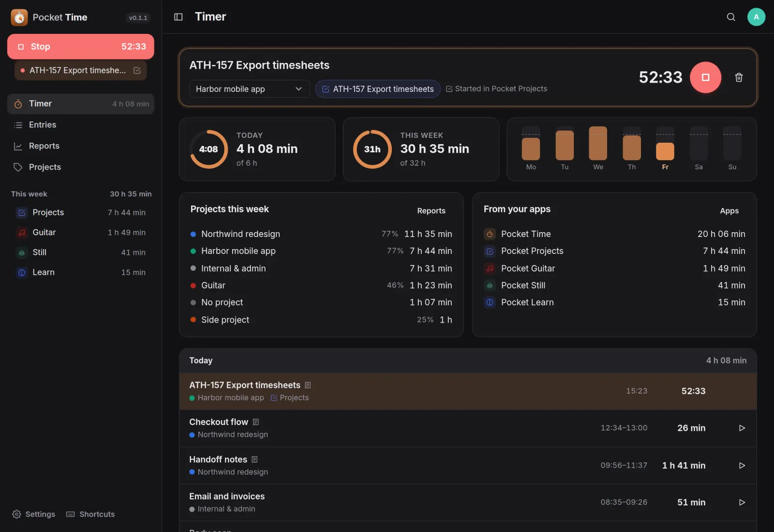Click the Stop button in the sidebar
Viewport: 774px width, 532px height.
click(81, 46)
